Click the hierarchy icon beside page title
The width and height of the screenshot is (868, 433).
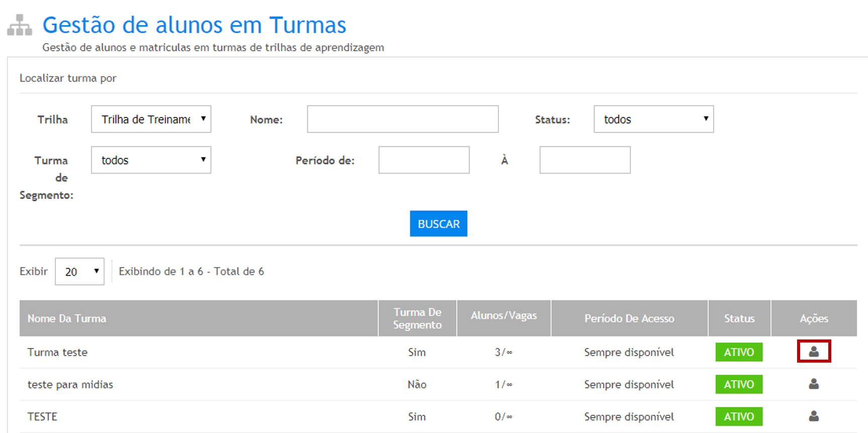(x=20, y=25)
